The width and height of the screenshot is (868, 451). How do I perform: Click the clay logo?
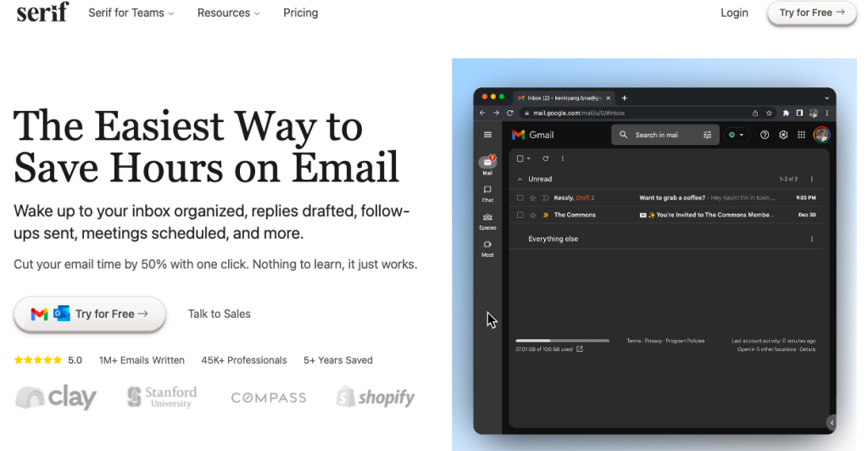[56, 397]
